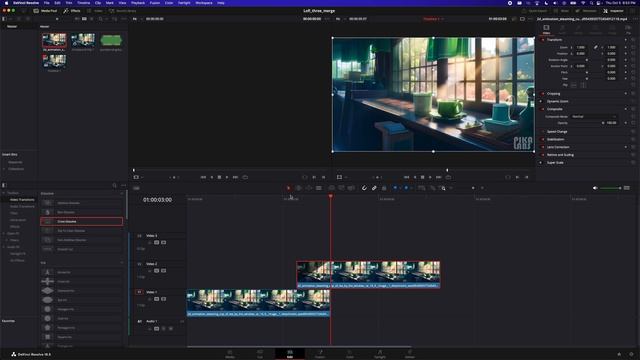The height and width of the screenshot is (360, 640).
Task: Expand the Lens Correction section header
Action: click(x=558, y=147)
